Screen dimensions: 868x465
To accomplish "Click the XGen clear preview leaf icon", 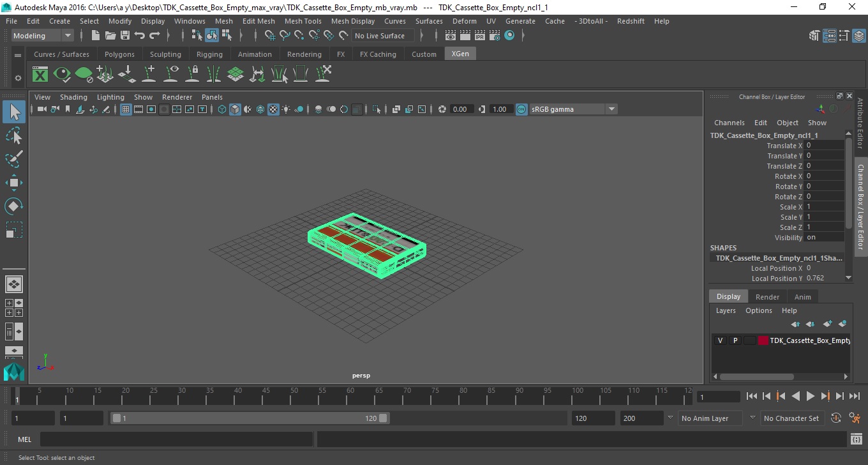I will click(84, 74).
